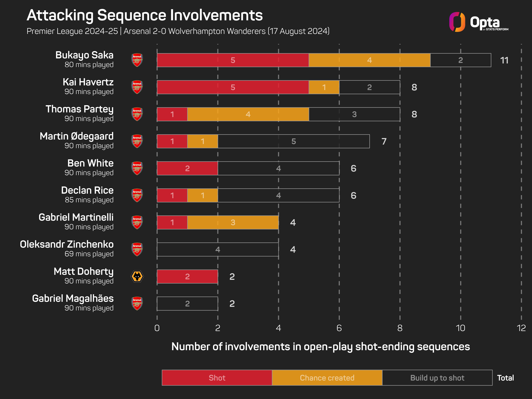532x399 pixels.
Task: Click the Attacking Sequence Involvements title
Action: click(x=145, y=15)
